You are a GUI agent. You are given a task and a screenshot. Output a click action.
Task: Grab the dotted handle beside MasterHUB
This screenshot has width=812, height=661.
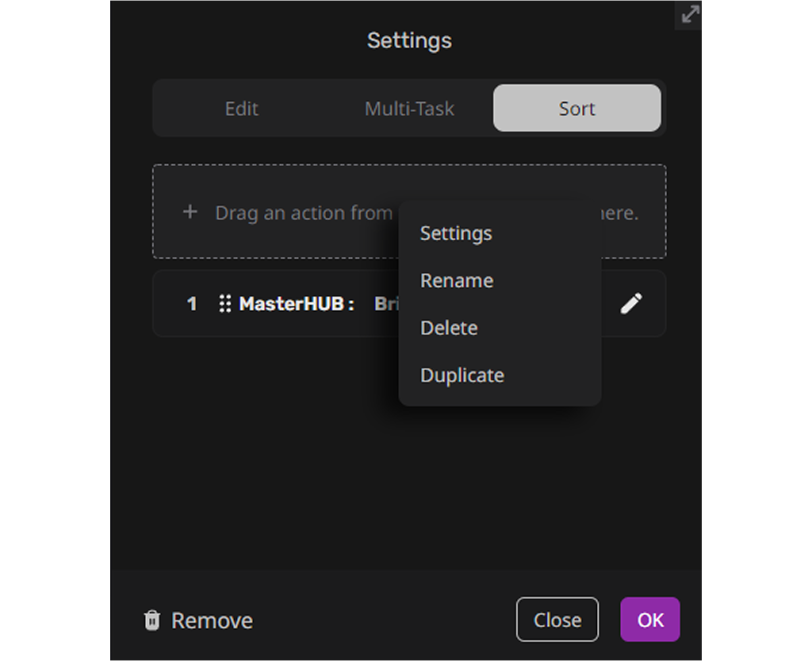click(x=225, y=304)
